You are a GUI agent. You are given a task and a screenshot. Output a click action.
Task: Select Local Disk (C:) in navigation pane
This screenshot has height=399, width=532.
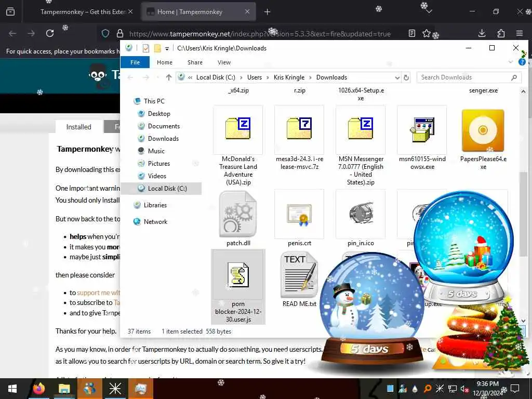[162, 188]
